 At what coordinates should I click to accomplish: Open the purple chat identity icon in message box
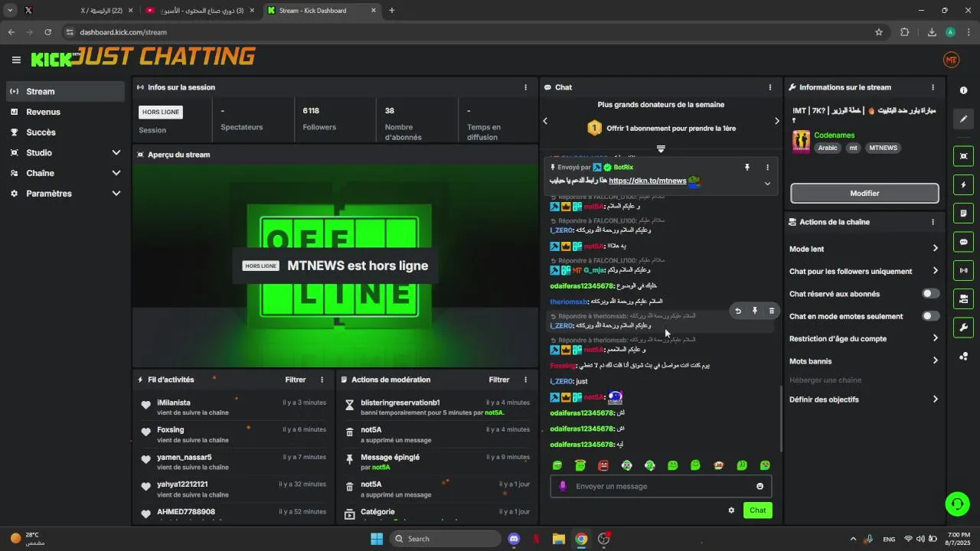(563, 486)
